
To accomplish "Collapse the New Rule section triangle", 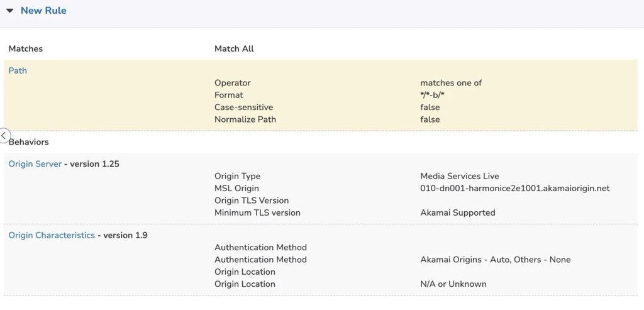I will coord(10,11).
